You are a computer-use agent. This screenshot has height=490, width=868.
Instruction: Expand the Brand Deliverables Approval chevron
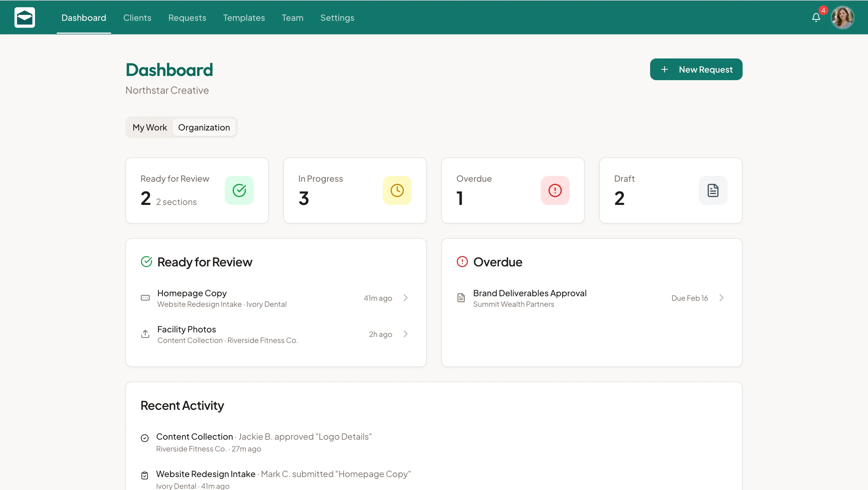tap(722, 297)
